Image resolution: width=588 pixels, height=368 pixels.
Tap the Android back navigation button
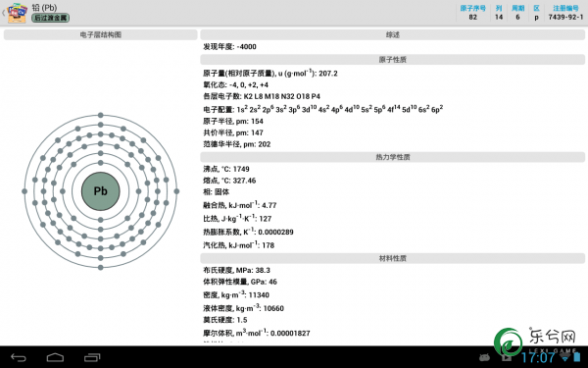(x=19, y=357)
